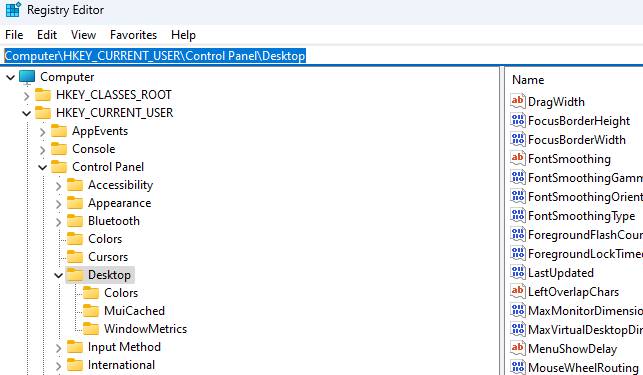The image size is (643, 375).
Task: Select the MenuShowDelay value name
Action: pyautogui.click(x=572, y=349)
